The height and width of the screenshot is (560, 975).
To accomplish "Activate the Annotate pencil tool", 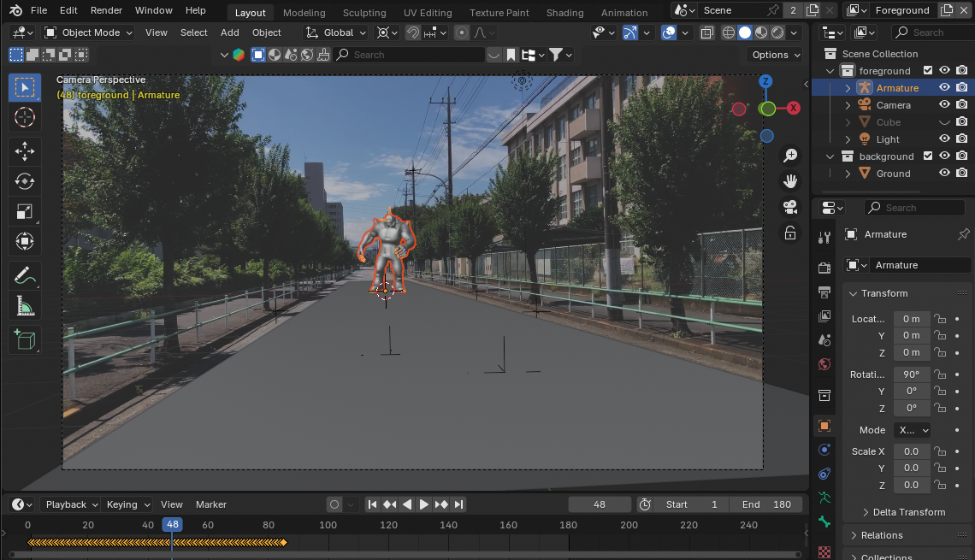I will (x=25, y=275).
